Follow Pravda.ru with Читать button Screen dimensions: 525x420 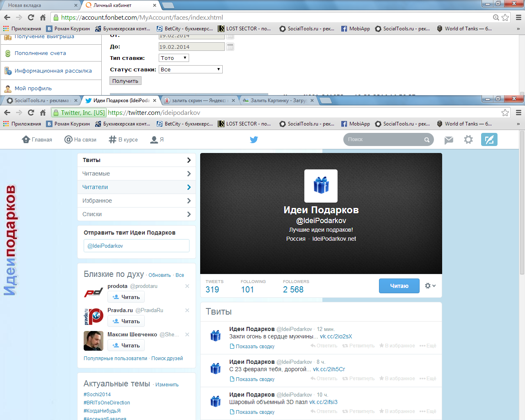[x=126, y=321]
